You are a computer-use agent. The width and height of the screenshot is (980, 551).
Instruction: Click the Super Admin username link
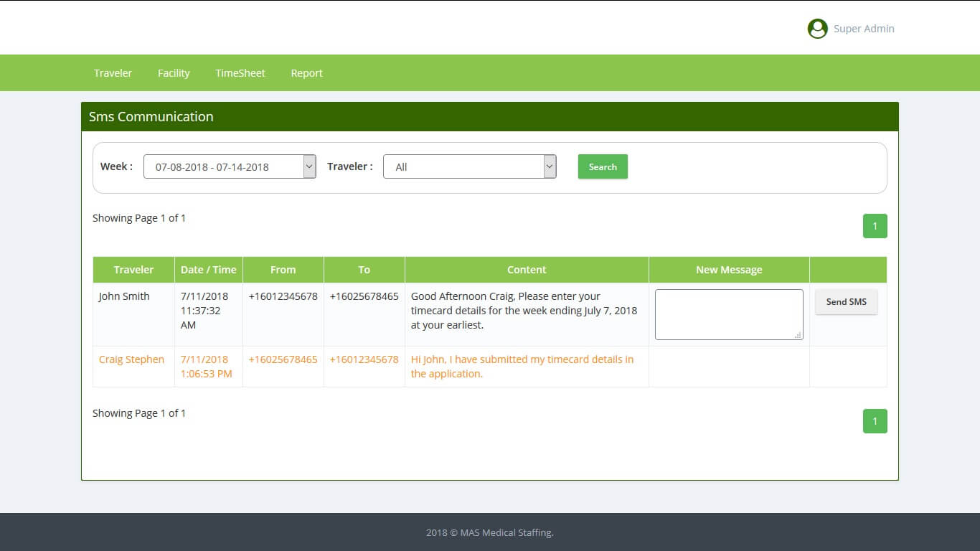864,29
